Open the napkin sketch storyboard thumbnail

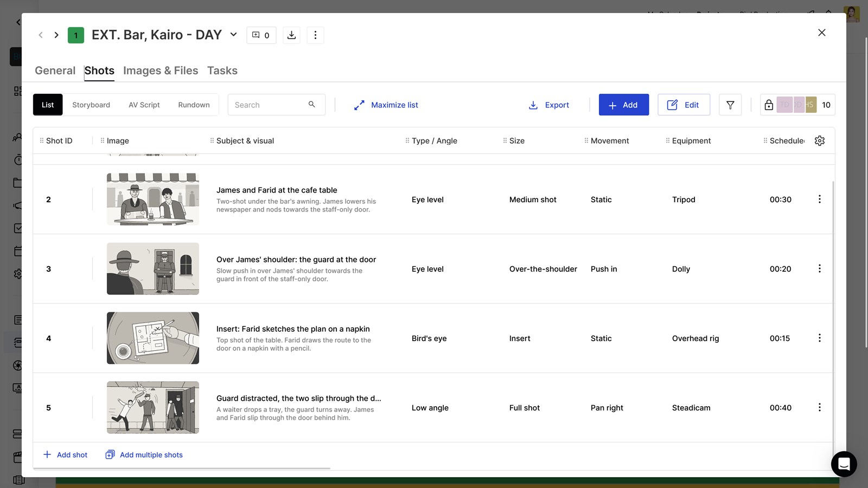153,338
